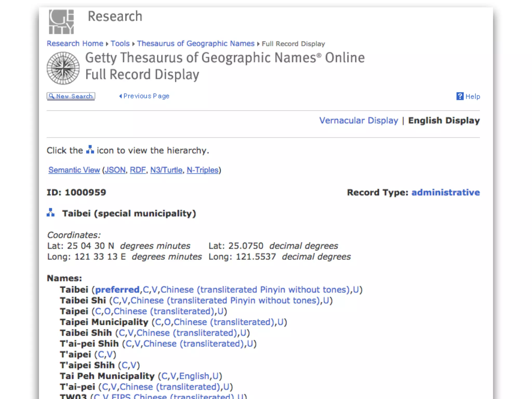The height and width of the screenshot is (399, 532).
Task: Click the preferred flag link for Taibei
Action: pos(117,290)
